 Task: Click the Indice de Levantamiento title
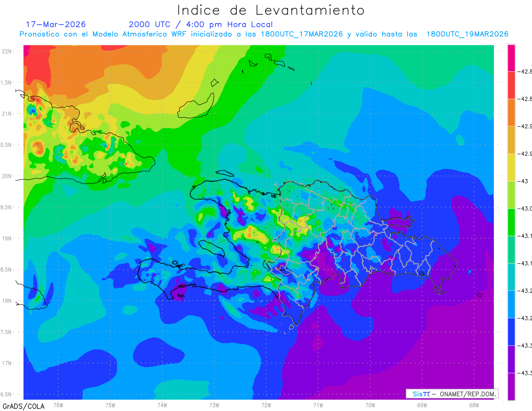(x=271, y=10)
